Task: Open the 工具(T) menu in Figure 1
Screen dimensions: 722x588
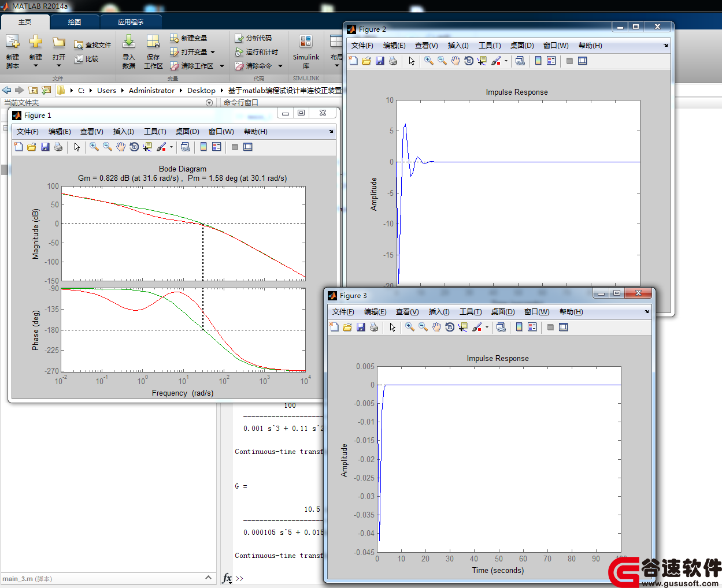Action: click(x=155, y=132)
